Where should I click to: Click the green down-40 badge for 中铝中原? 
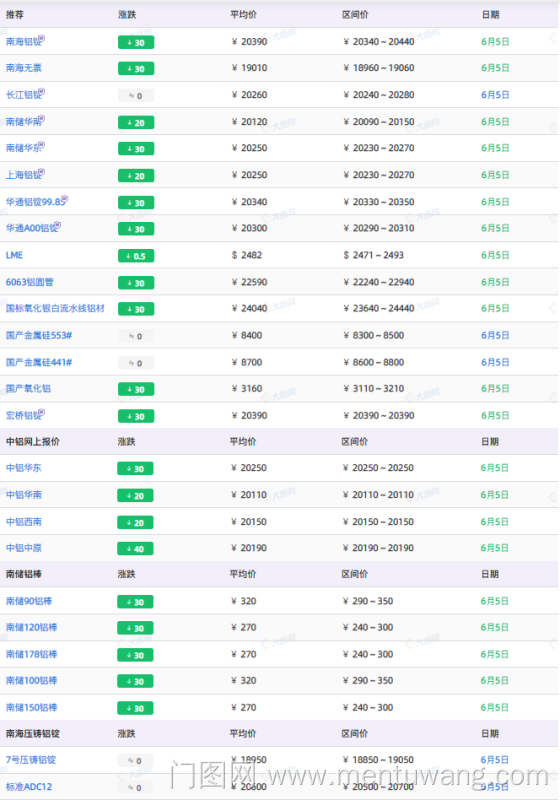click(135, 549)
